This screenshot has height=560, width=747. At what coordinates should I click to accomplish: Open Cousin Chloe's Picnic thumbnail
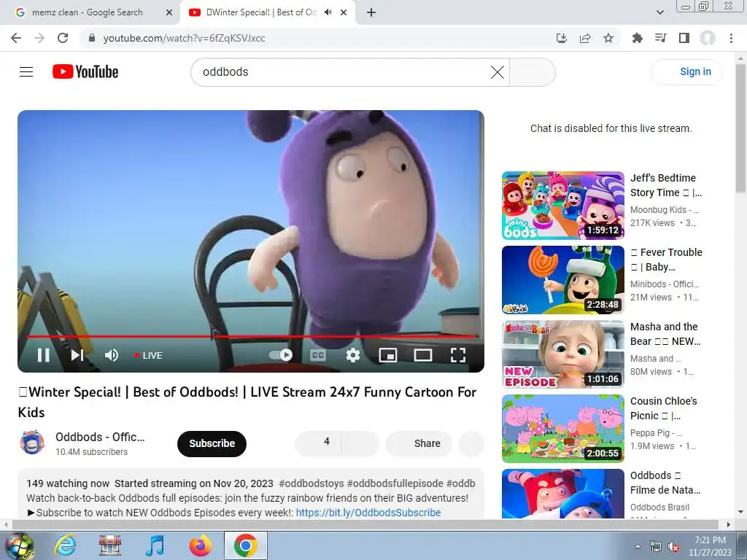click(x=562, y=429)
